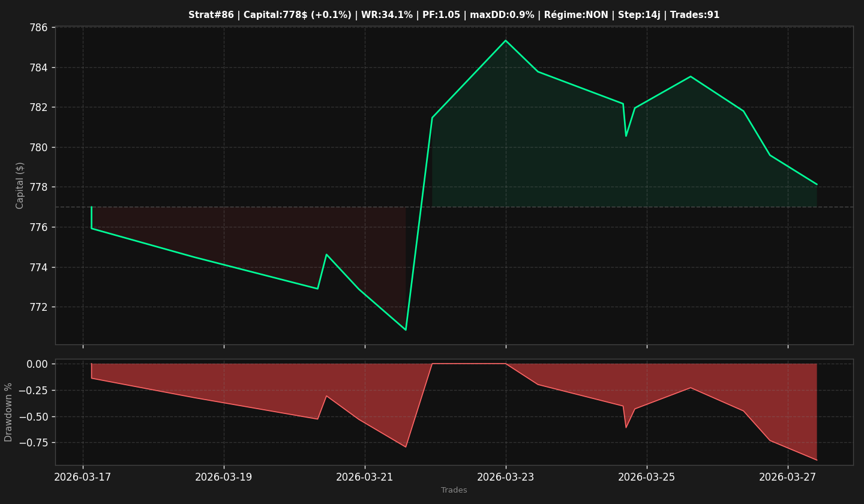The width and height of the screenshot is (864, 504).
Task: Select the "Capital ($)" y-axis label
Action: pos(20,185)
